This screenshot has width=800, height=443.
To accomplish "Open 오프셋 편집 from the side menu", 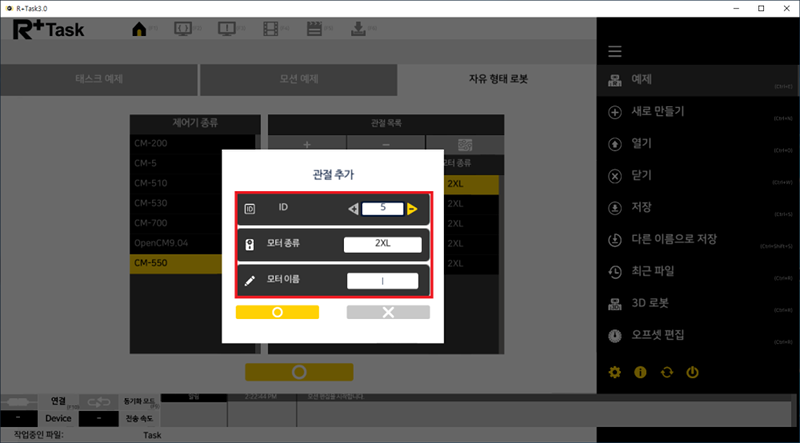I will (657, 333).
